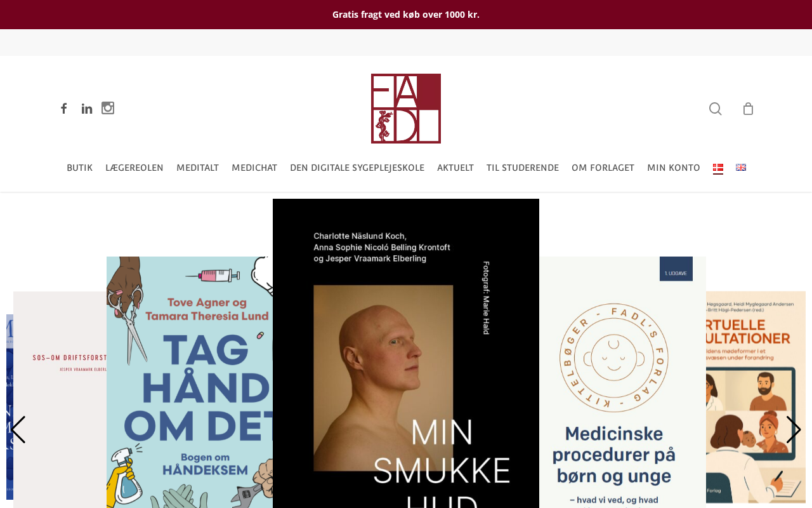Show previous book in carousel
The height and width of the screenshot is (508, 812).
pos(18,430)
